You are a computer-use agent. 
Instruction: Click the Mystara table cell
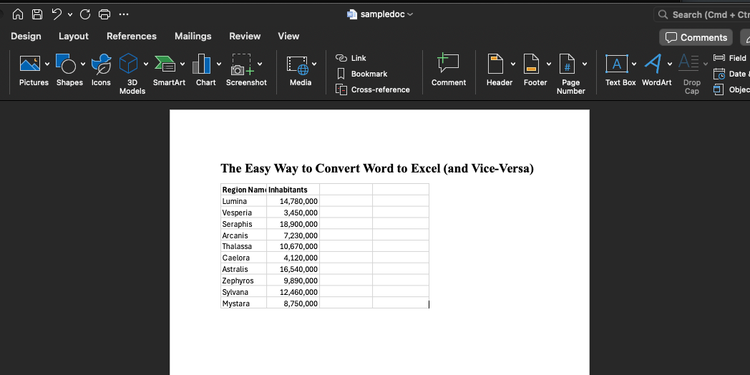[x=243, y=303]
